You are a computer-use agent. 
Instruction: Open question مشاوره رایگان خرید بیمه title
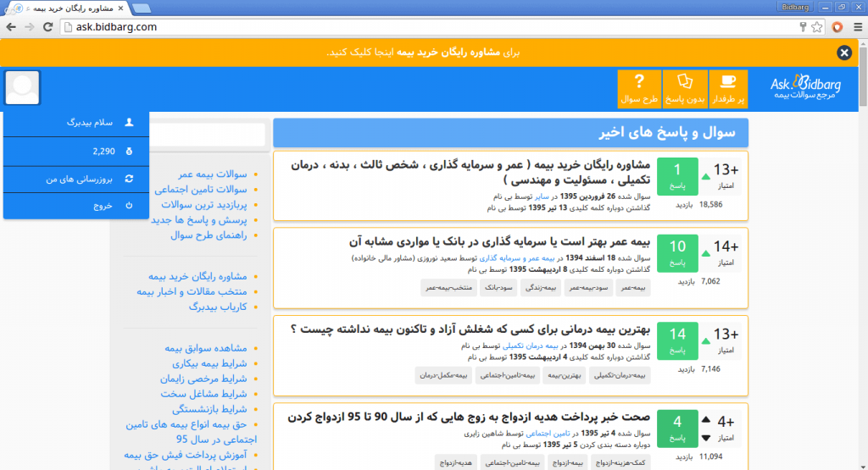(x=470, y=173)
